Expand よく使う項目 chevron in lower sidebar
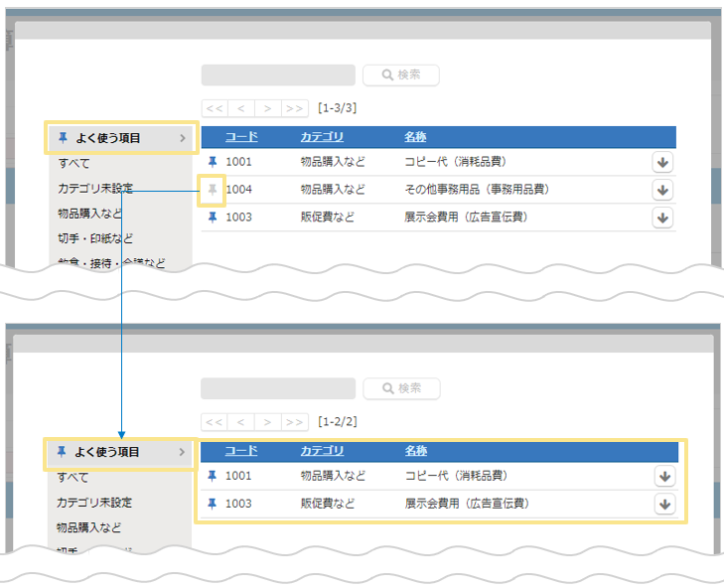The width and height of the screenshot is (724, 588). (183, 452)
